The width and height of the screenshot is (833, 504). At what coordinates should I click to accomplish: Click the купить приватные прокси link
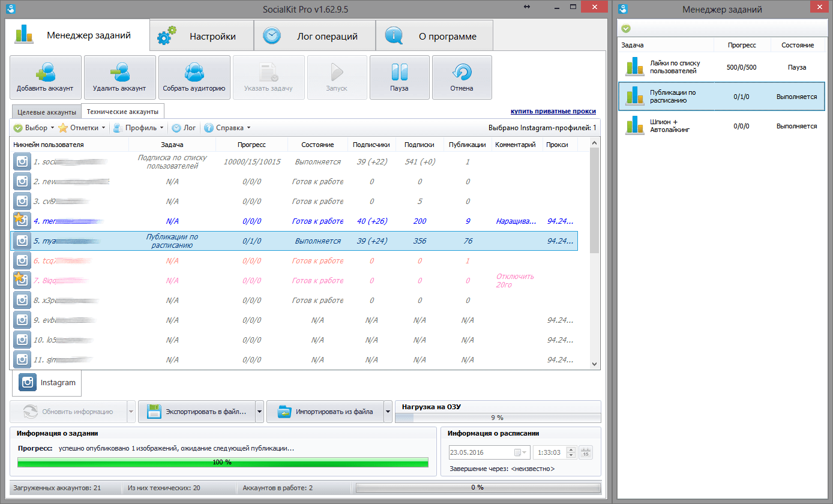tap(553, 112)
